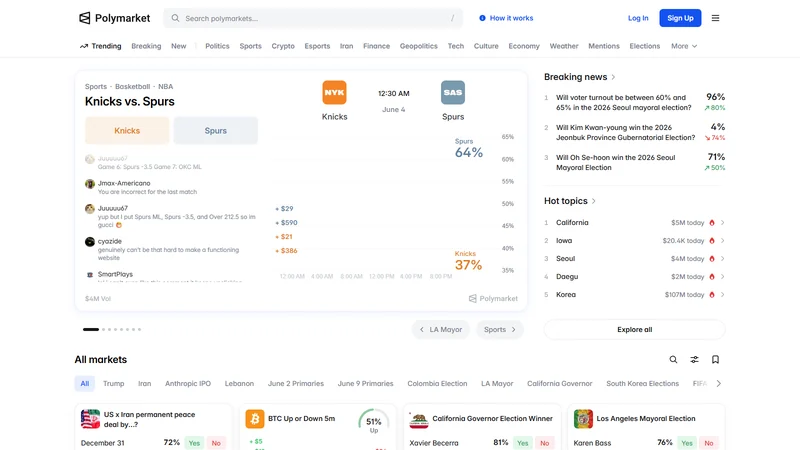Open the Weather category
This screenshot has height=450, width=800.
(x=564, y=46)
